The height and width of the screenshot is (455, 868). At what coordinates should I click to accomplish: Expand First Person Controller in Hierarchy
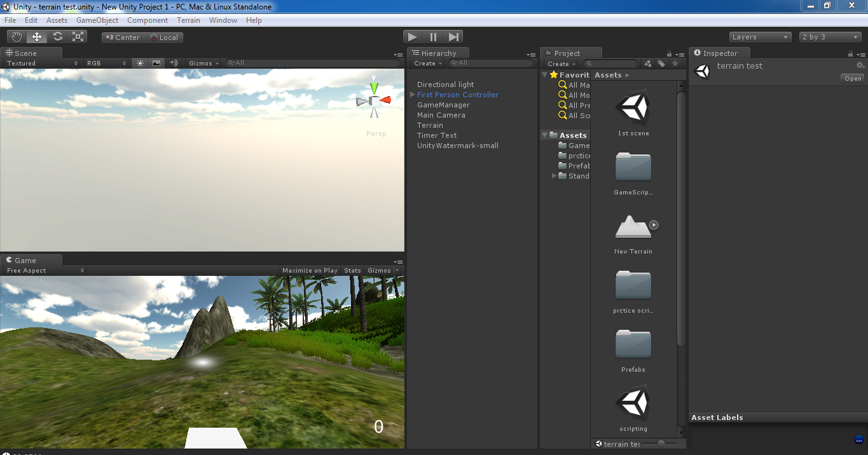[413, 95]
